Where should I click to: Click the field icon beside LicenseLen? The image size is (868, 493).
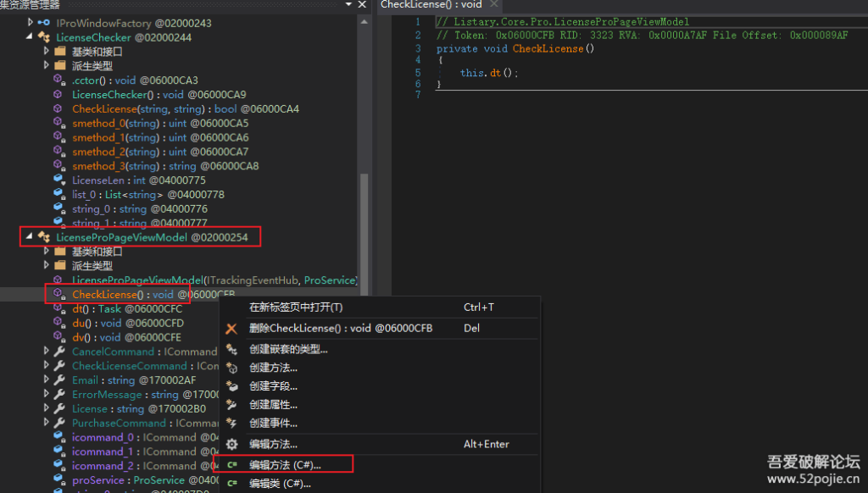[59, 180]
